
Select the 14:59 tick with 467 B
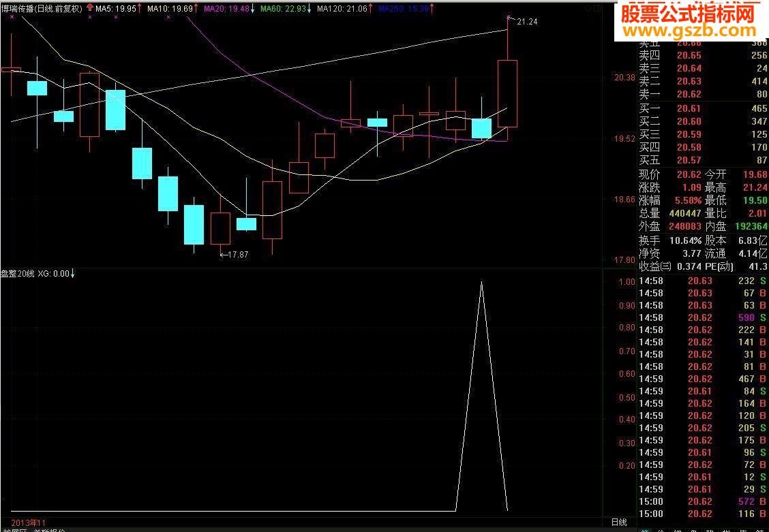[x=703, y=379]
